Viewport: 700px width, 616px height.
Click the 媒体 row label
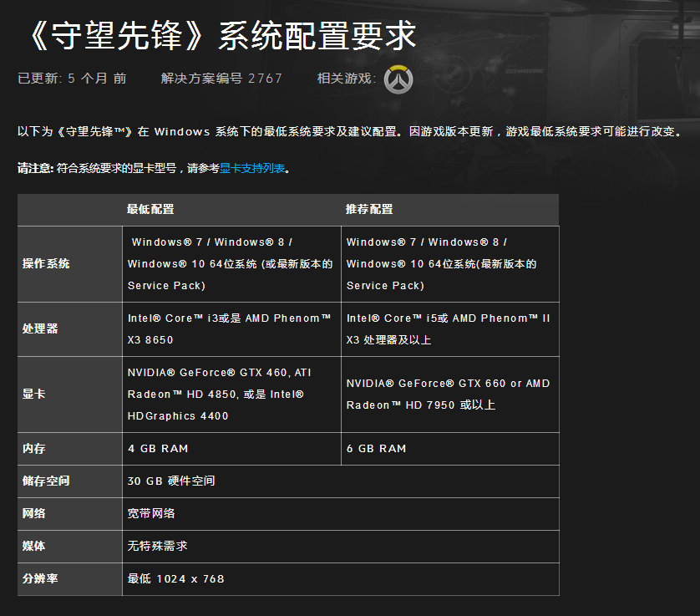tap(34, 546)
